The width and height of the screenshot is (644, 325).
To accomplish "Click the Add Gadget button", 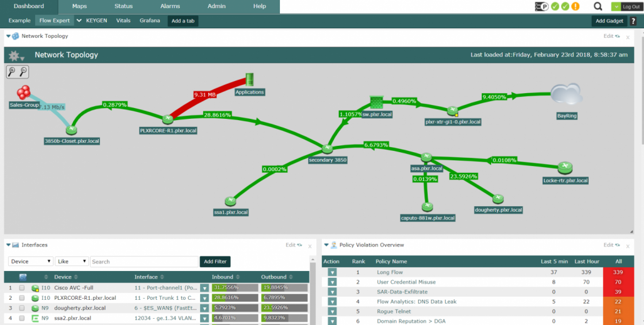I will click(x=609, y=21).
